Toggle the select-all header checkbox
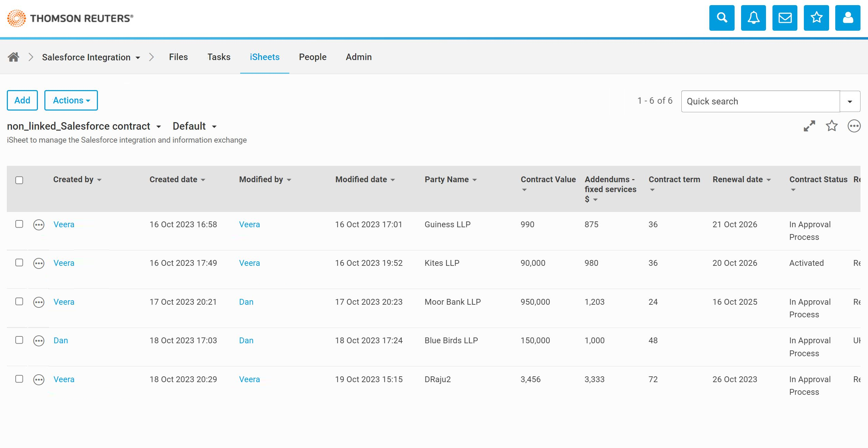868x448 pixels. [x=19, y=180]
